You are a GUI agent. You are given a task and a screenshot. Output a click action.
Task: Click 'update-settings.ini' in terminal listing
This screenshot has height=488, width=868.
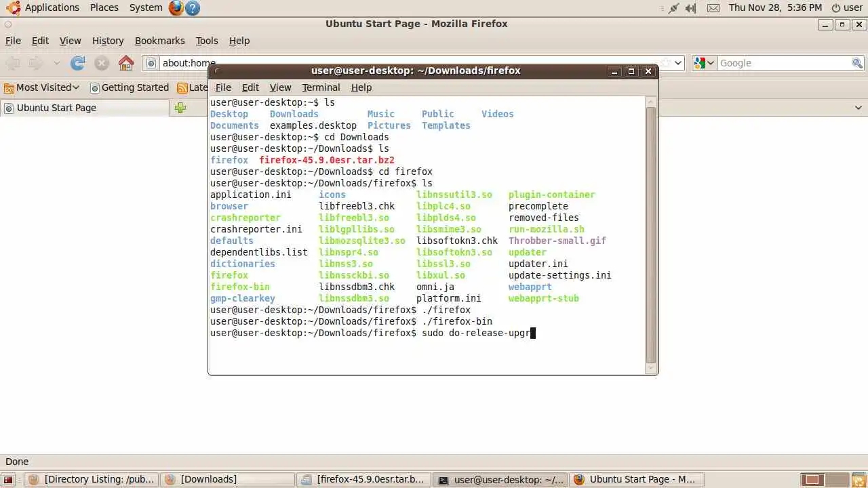coord(560,275)
